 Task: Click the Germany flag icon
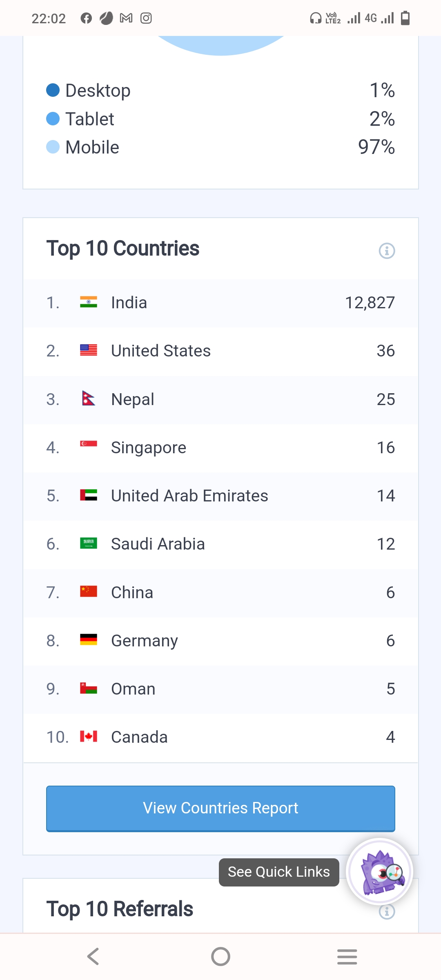89,640
